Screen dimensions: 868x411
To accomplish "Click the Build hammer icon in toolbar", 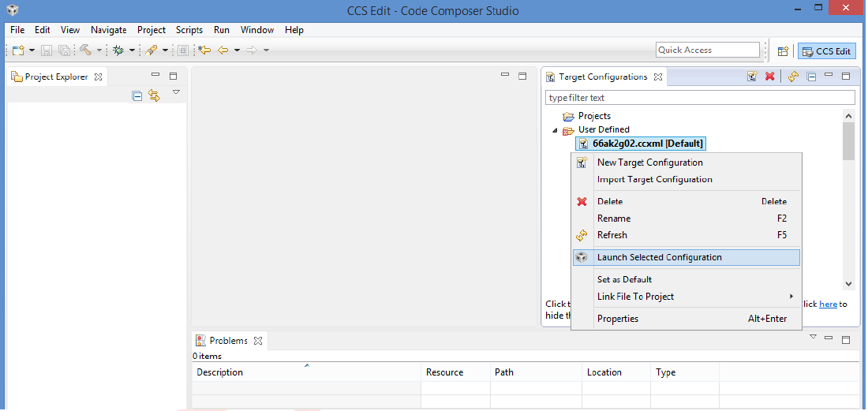I will point(85,50).
